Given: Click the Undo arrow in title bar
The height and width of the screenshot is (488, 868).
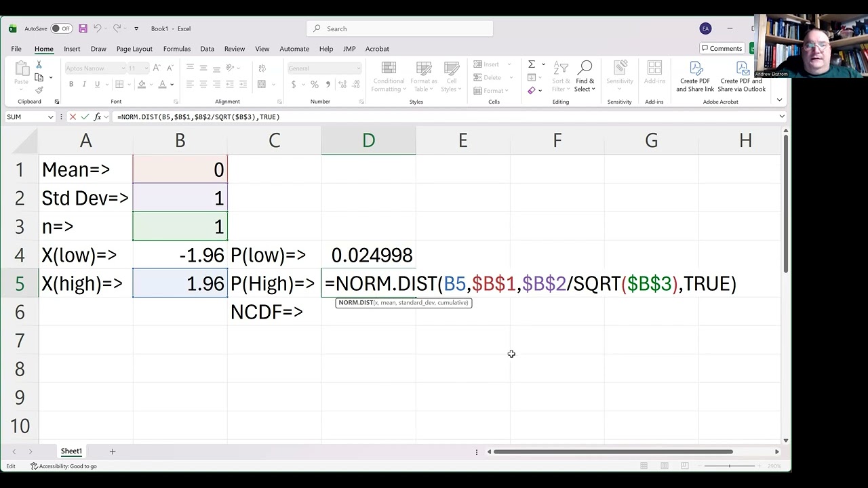Looking at the screenshot, I should pyautogui.click(x=97, y=28).
